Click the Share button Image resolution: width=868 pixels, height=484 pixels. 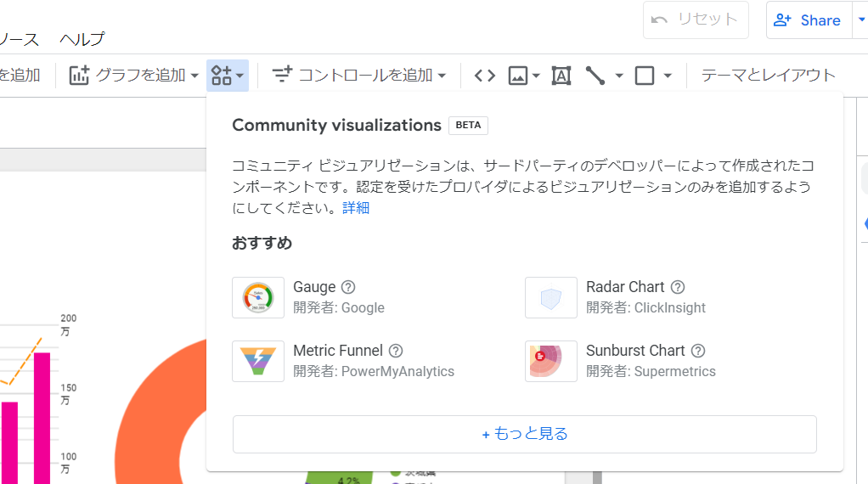pos(809,20)
